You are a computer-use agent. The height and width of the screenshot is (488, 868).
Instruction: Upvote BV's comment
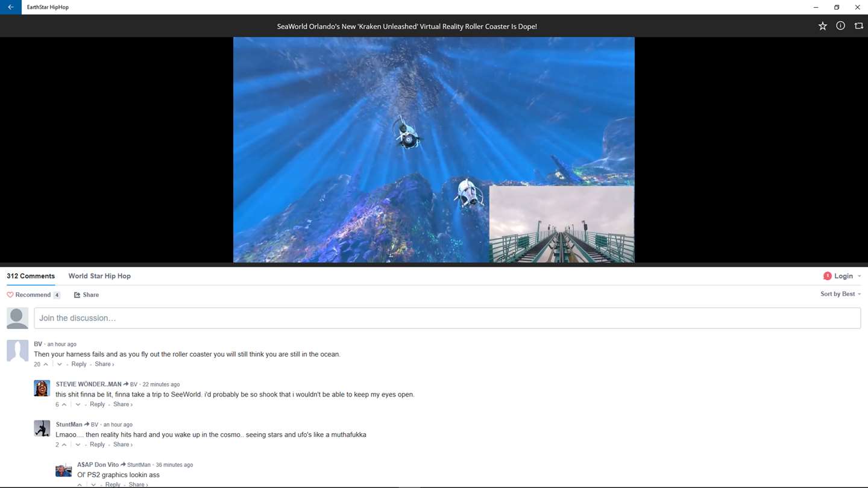click(x=46, y=364)
